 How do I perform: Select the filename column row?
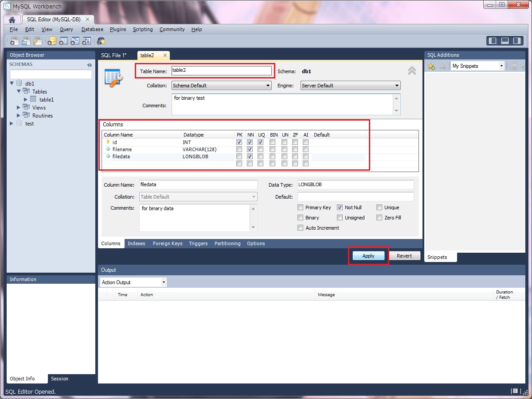(x=234, y=149)
